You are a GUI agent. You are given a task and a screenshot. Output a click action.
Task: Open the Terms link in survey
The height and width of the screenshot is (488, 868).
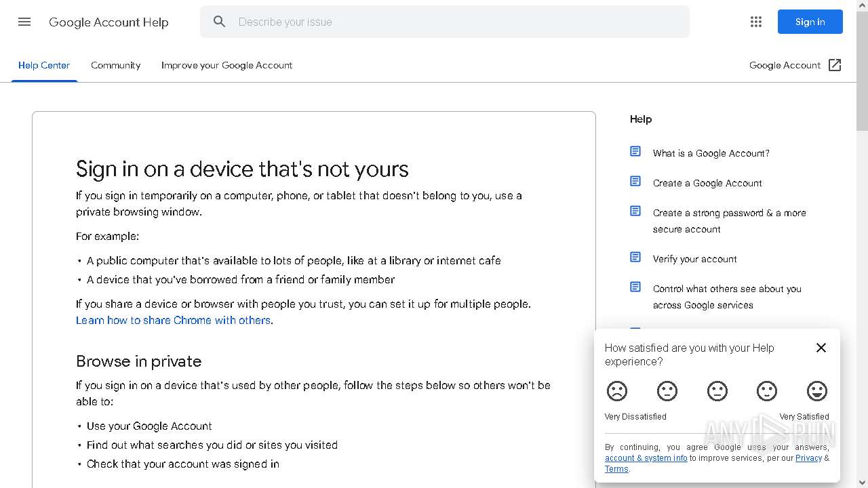point(616,469)
